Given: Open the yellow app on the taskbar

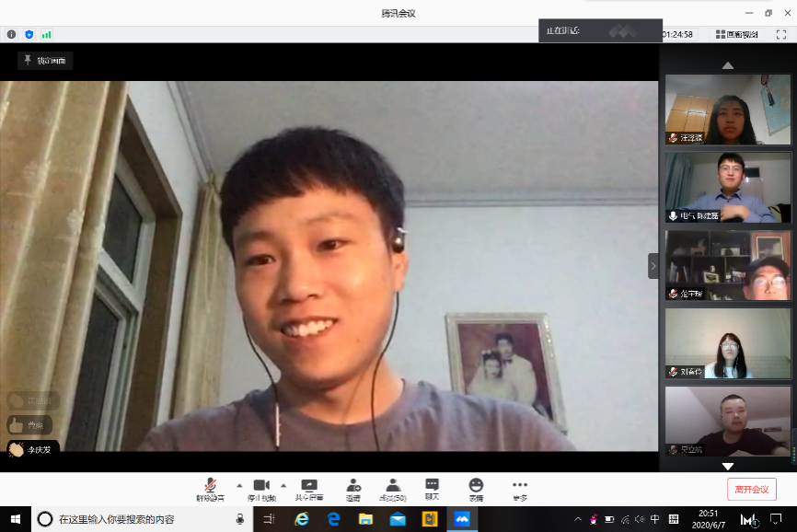Looking at the screenshot, I should tap(430, 519).
